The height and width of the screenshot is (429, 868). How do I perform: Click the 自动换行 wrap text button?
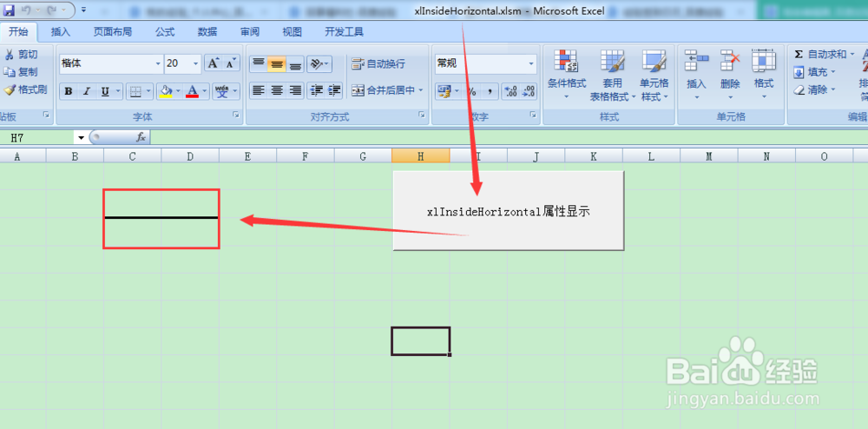378,63
